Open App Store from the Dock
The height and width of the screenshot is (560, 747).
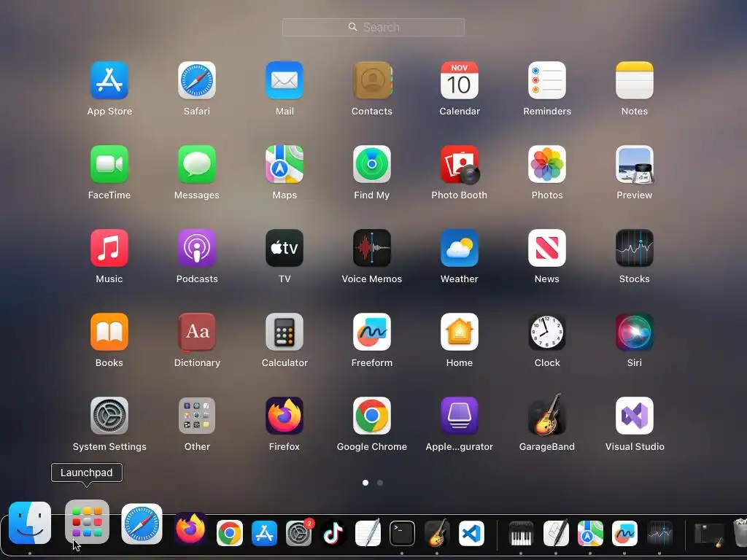click(x=264, y=533)
